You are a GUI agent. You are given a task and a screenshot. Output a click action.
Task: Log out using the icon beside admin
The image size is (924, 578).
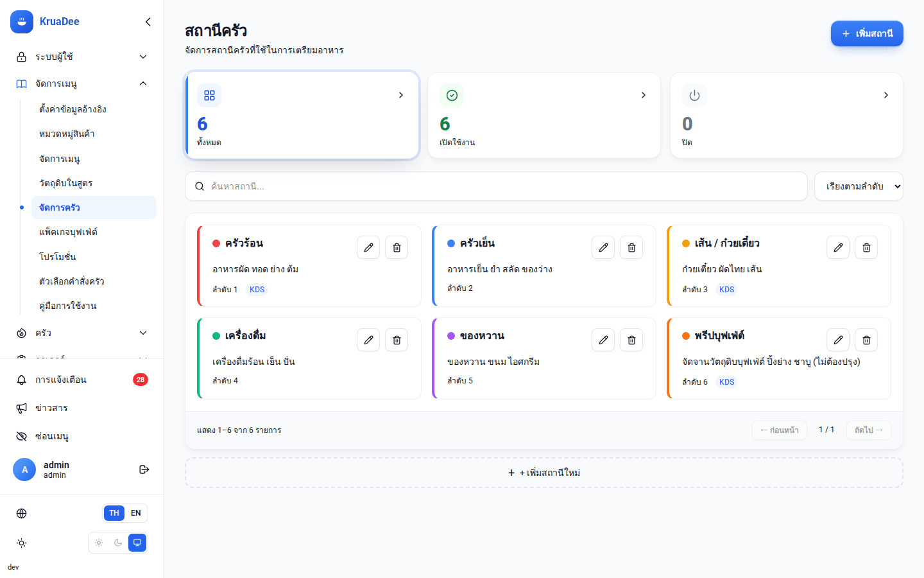click(x=144, y=469)
